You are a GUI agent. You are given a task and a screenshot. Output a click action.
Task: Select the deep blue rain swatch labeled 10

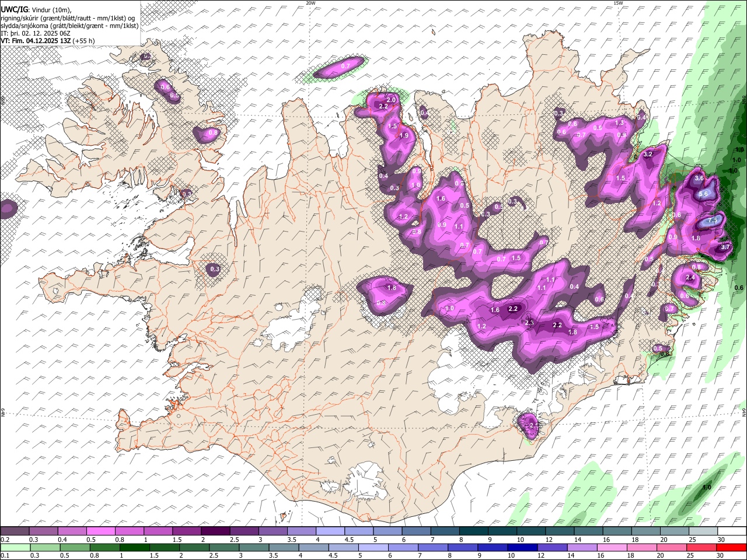pyautogui.click(x=522, y=547)
